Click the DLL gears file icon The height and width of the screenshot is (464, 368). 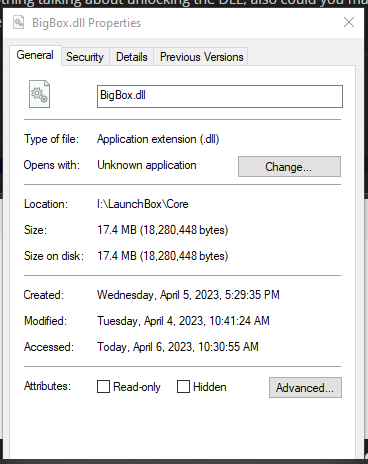[x=39, y=94]
